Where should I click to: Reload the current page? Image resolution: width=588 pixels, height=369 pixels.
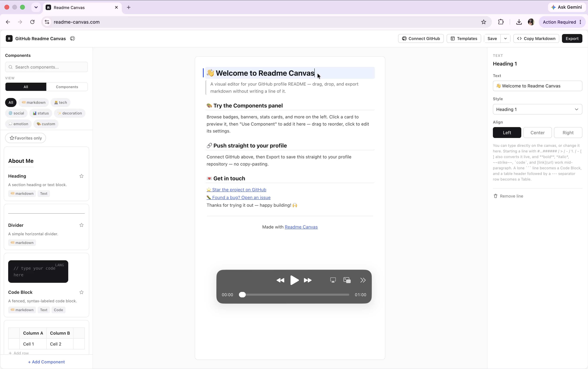33,22
